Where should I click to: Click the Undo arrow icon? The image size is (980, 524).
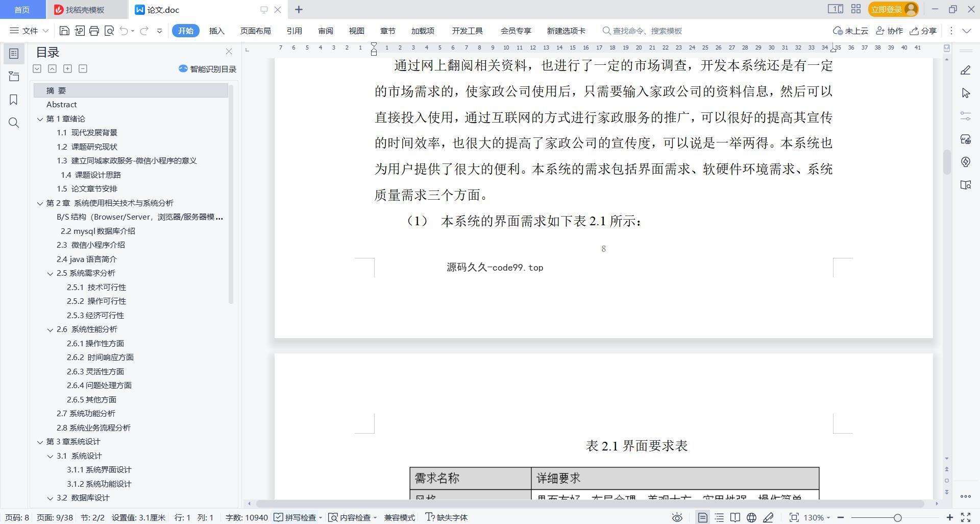click(x=124, y=31)
